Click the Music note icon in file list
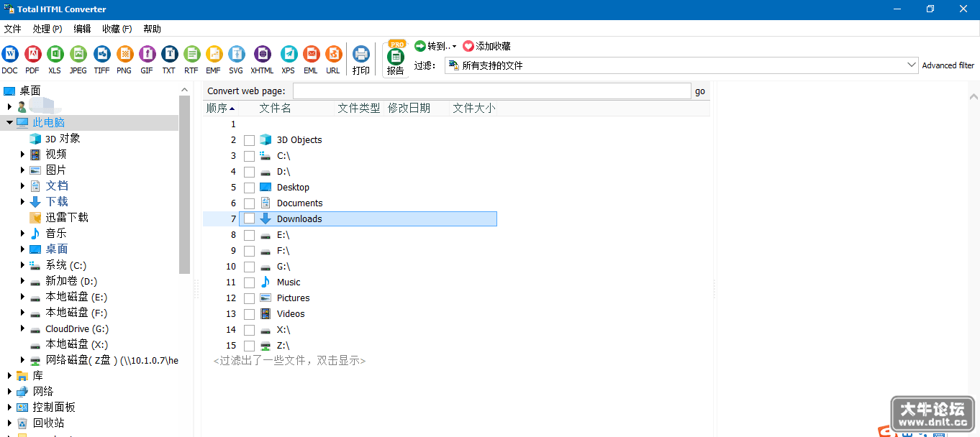Image resolution: width=980 pixels, height=437 pixels. 266,282
